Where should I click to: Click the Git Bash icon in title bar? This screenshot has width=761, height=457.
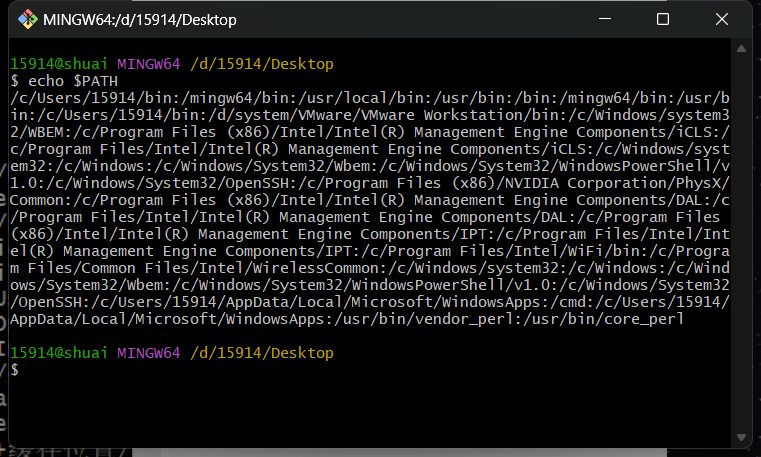click(24, 19)
